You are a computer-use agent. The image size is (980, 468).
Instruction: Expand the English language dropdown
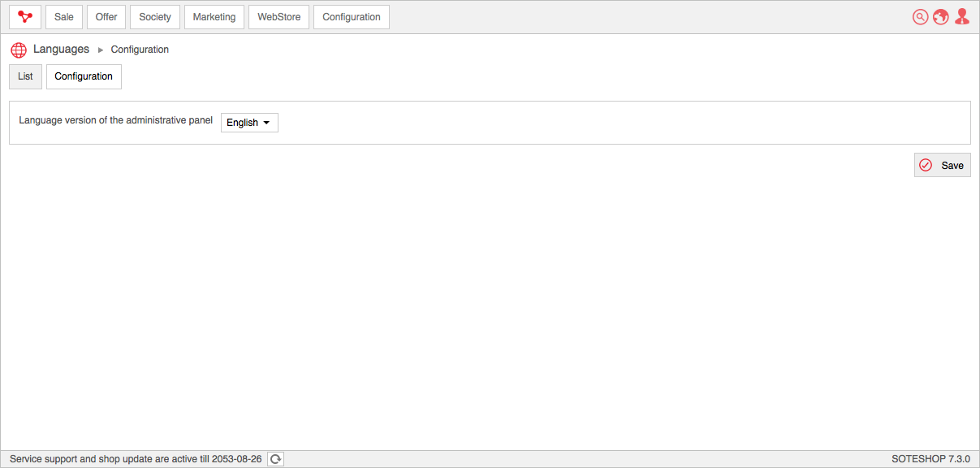tap(249, 123)
